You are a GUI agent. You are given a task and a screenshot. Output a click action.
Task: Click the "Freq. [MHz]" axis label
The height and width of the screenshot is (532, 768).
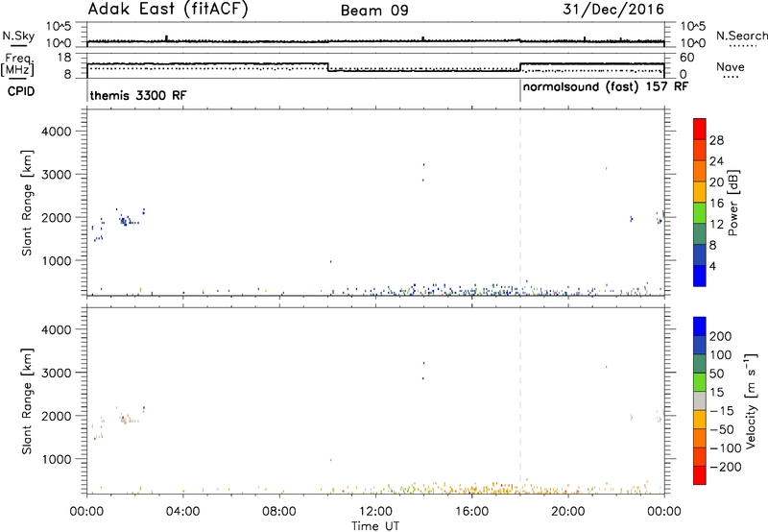(18, 64)
